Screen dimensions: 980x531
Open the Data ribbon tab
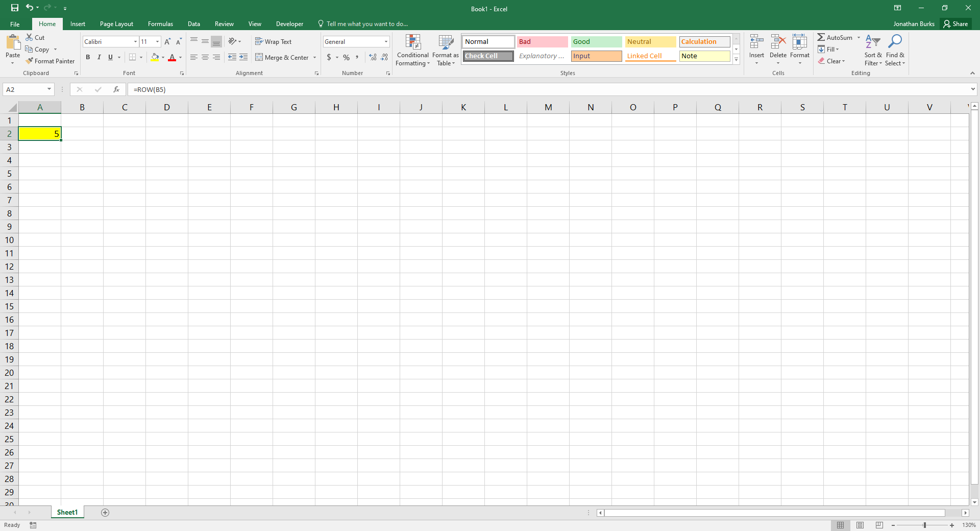click(193, 24)
